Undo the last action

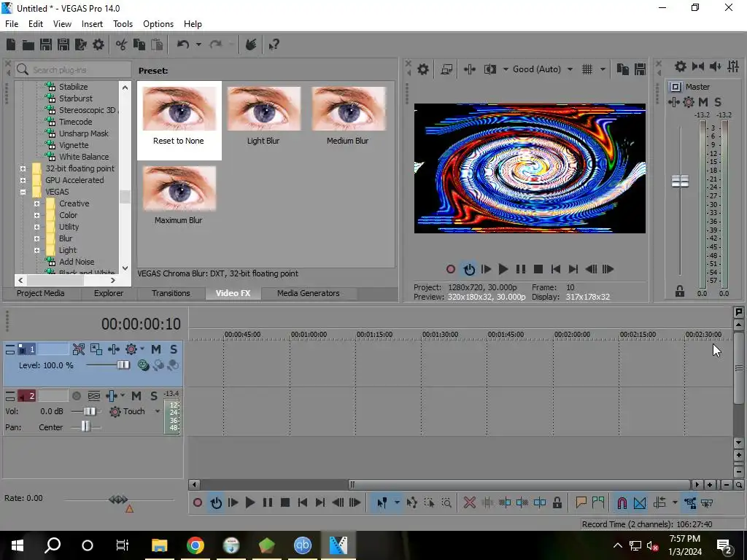pyautogui.click(x=183, y=44)
